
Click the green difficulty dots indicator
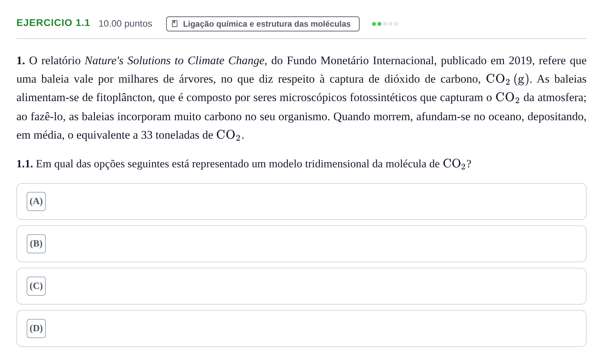(x=385, y=24)
